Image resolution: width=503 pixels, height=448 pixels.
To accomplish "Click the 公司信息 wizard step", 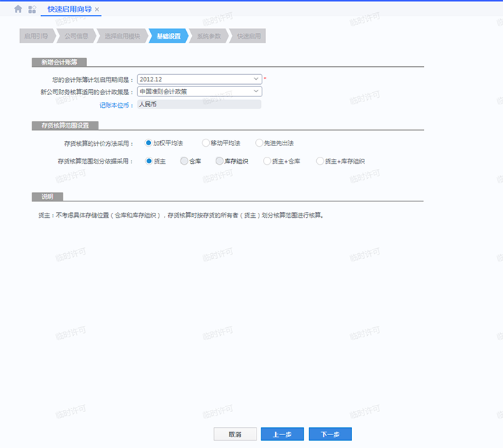I will click(75, 36).
